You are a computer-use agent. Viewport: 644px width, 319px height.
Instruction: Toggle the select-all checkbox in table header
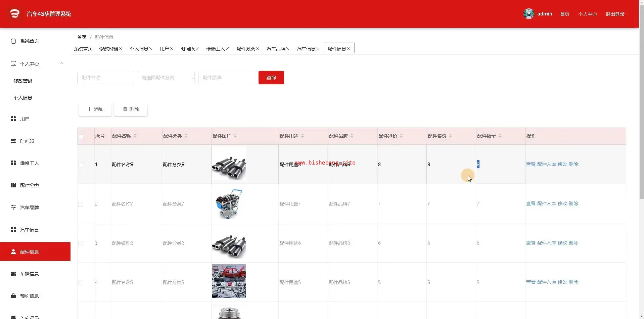tap(81, 137)
